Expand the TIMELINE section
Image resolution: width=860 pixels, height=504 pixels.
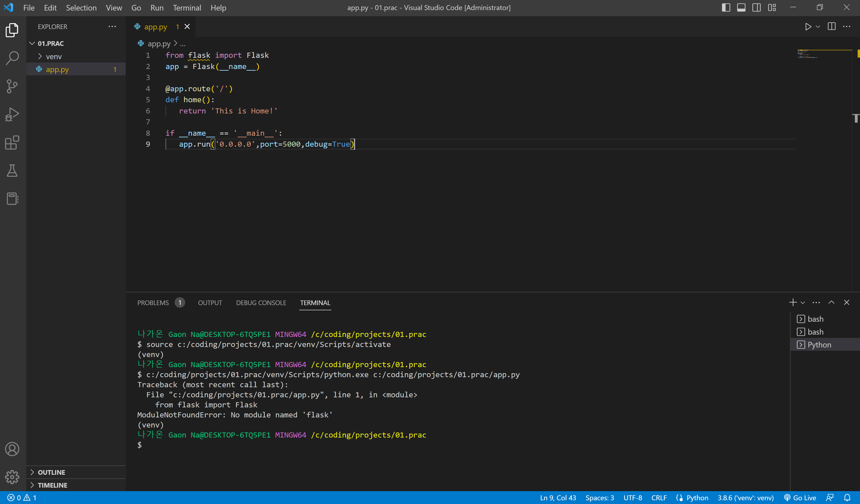point(76,485)
